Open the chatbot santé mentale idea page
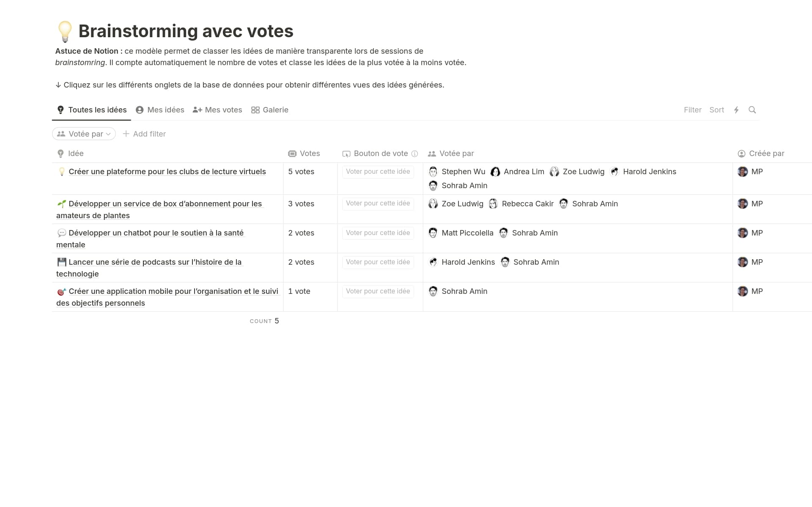 pyautogui.click(x=156, y=233)
